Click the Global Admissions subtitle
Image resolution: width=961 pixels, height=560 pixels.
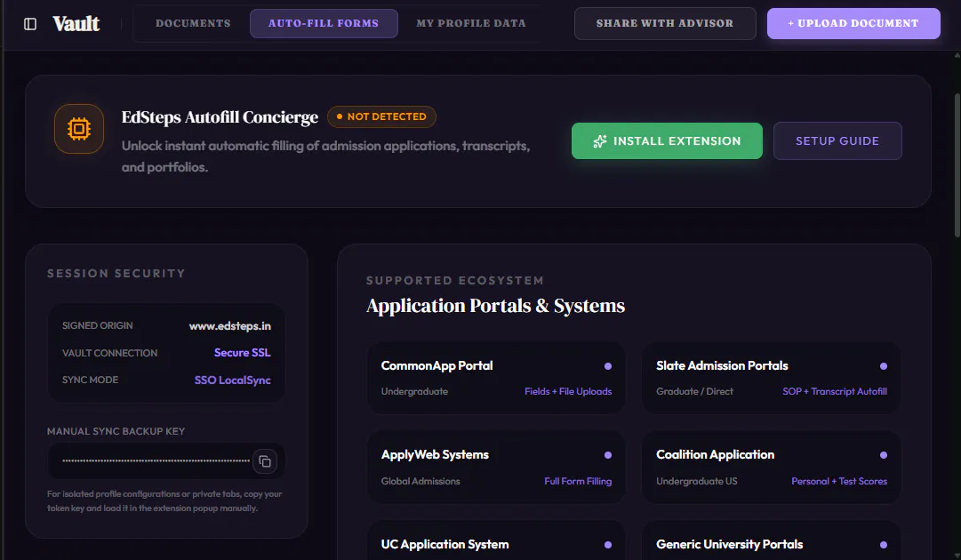[420, 482]
